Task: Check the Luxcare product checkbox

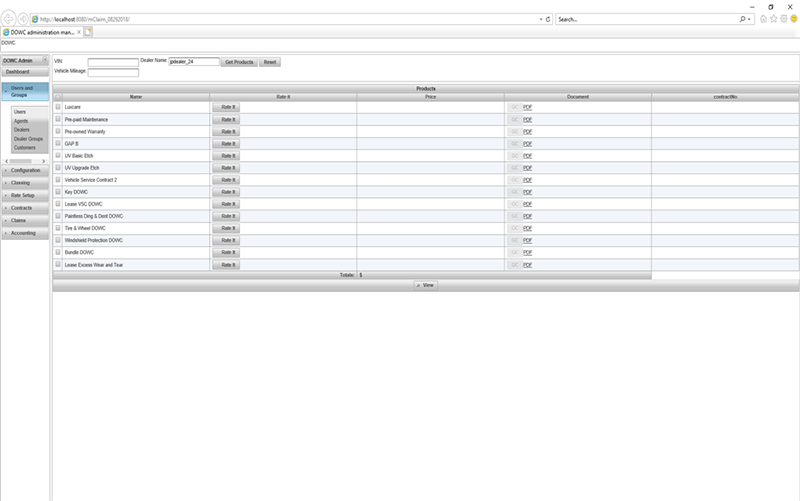Action: click(58, 107)
